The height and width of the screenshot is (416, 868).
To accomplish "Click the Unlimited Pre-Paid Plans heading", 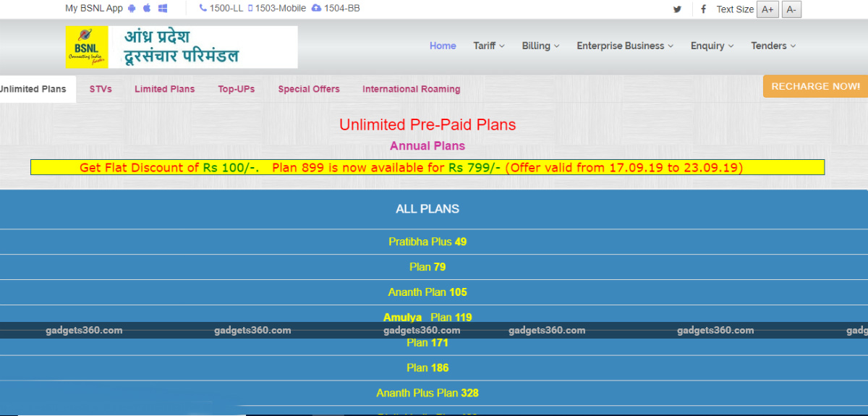I will pyautogui.click(x=427, y=124).
